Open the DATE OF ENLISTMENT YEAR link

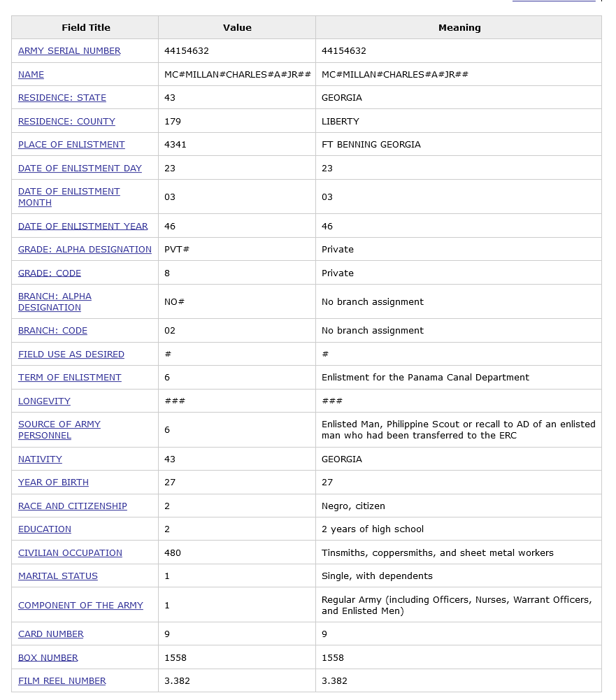click(x=83, y=227)
